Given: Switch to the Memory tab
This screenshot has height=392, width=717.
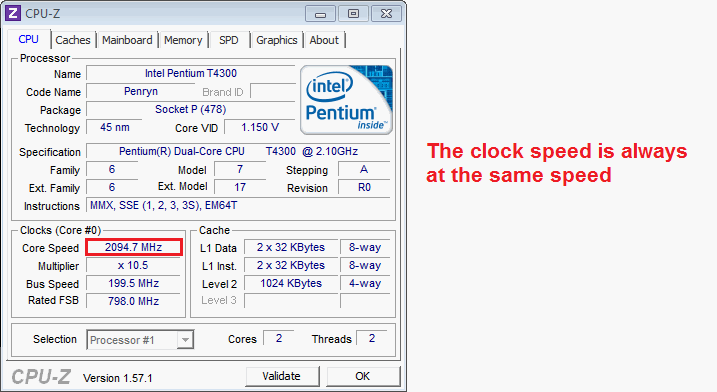Looking at the screenshot, I should (183, 40).
